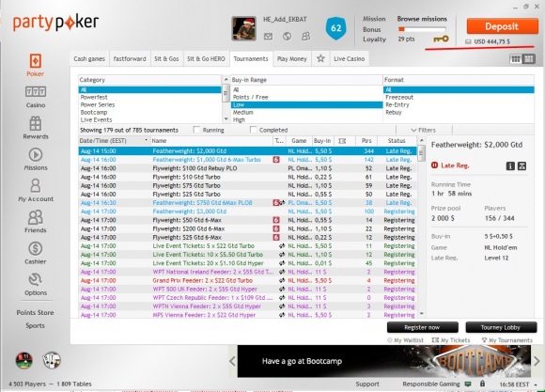Open the mail envelope icon

point(268,36)
